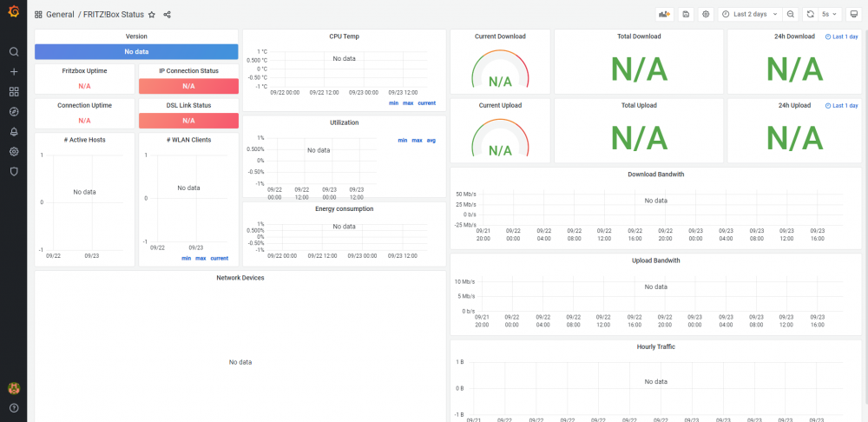Click the dashboards grid icon beside General
The height and width of the screenshot is (422, 868).
click(38, 15)
